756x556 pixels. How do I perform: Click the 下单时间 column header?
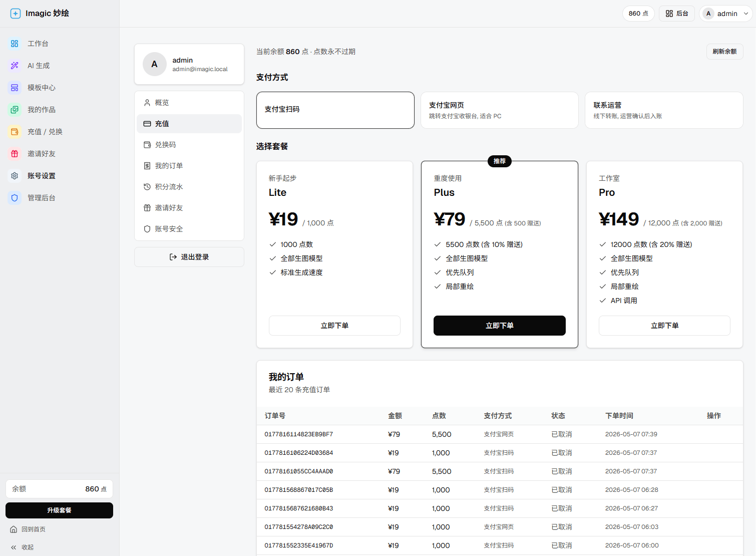click(x=619, y=416)
